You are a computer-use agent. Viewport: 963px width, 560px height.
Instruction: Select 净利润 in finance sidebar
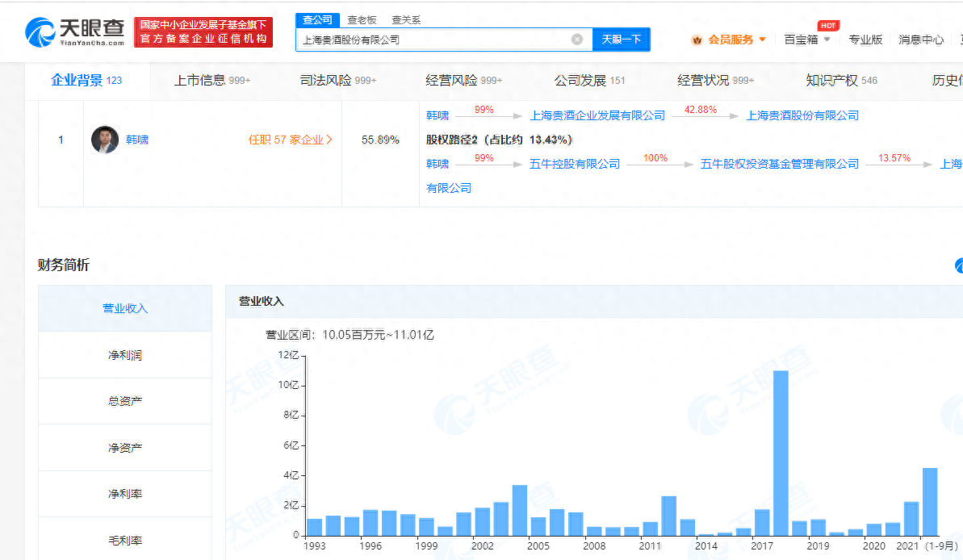click(x=125, y=355)
